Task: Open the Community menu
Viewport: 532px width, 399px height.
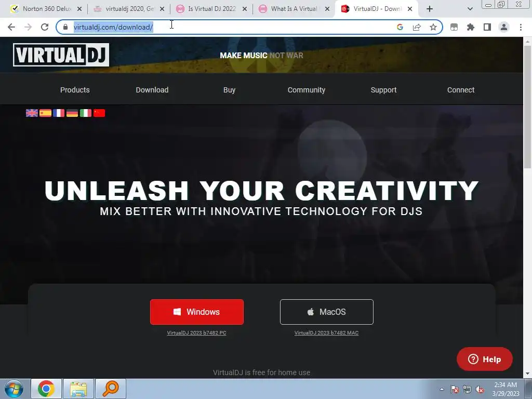Action: pyautogui.click(x=307, y=90)
